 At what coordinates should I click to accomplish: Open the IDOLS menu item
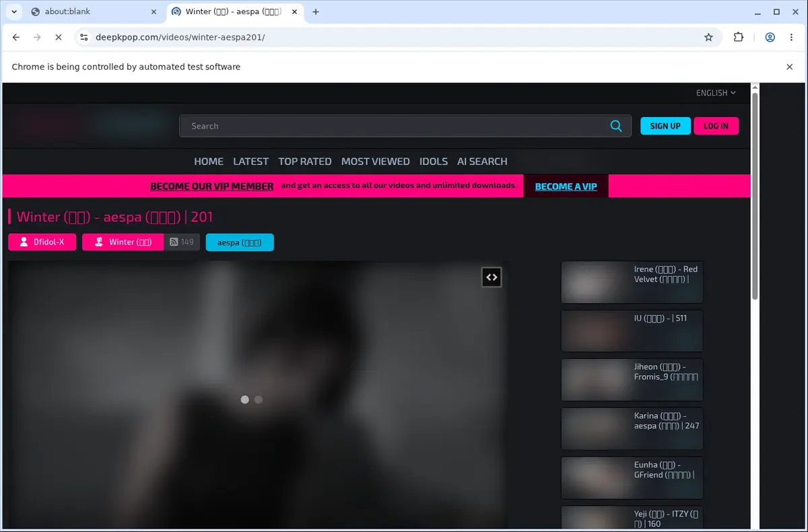434,162
